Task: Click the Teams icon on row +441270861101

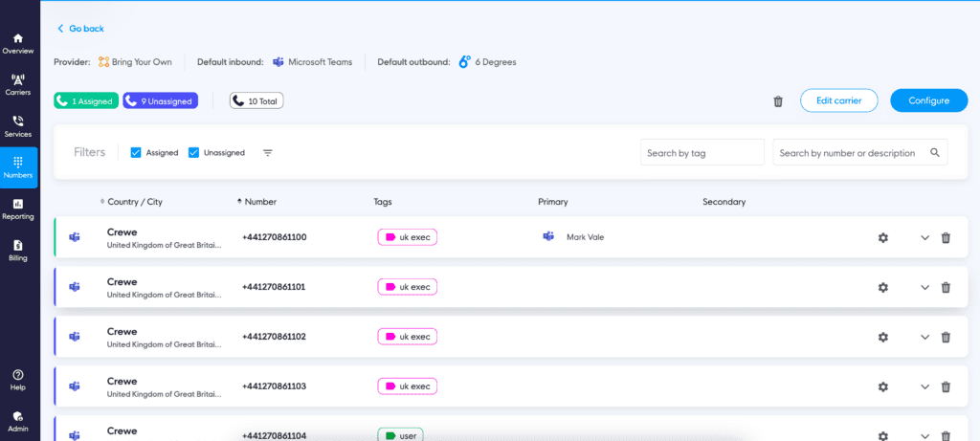Action: pos(75,287)
